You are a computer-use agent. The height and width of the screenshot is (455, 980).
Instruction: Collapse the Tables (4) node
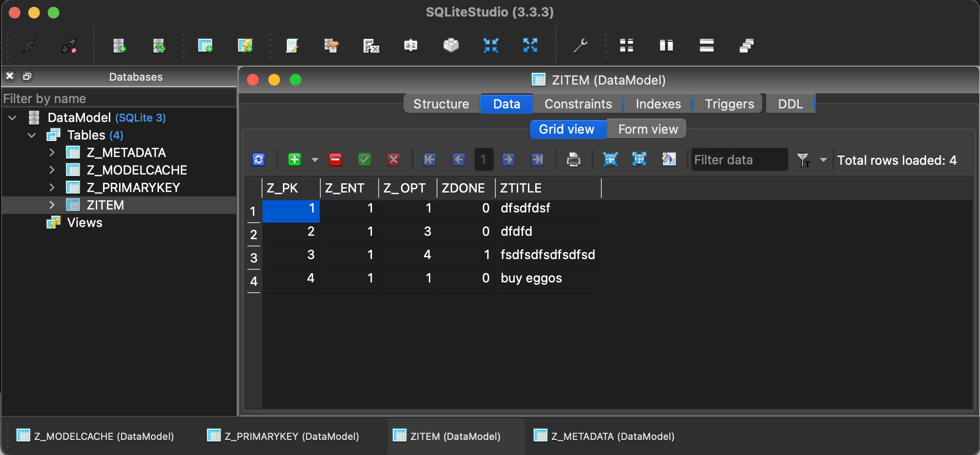[x=32, y=135]
